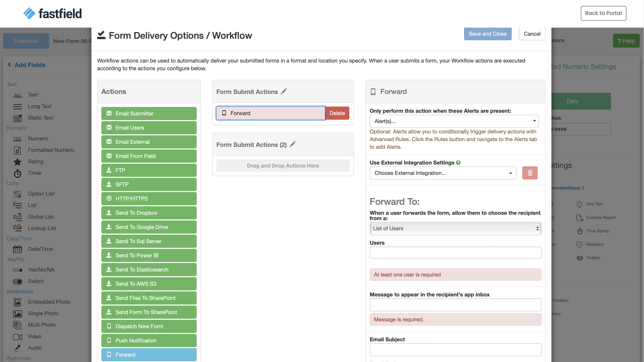Viewport: 644px width, 362px height.
Task: Select the Lookup List field icon
Action: click(17, 228)
